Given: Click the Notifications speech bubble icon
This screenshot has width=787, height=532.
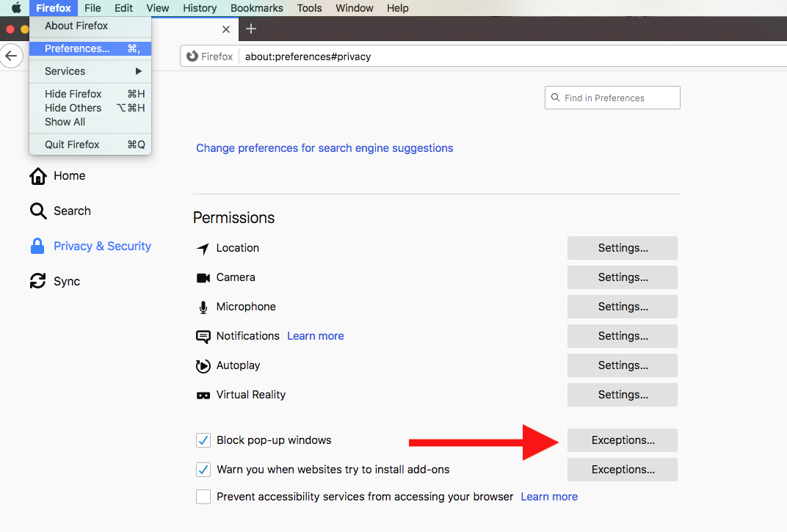Looking at the screenshot, I should pyautogui.click(x=203, y=336).
